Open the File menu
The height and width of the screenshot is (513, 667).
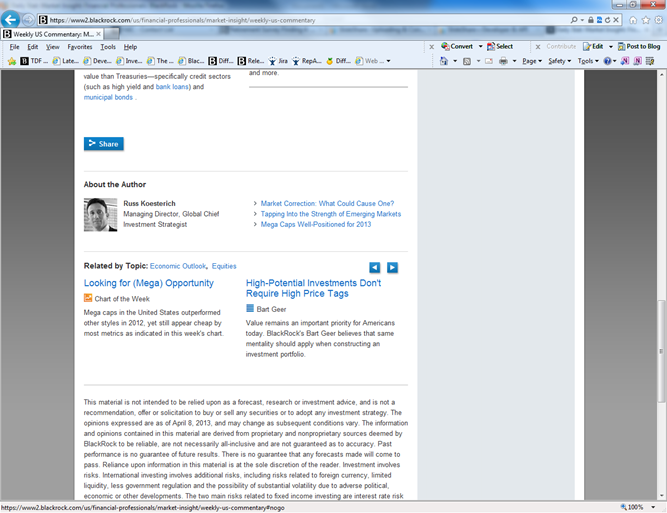(x=14, y=47)
